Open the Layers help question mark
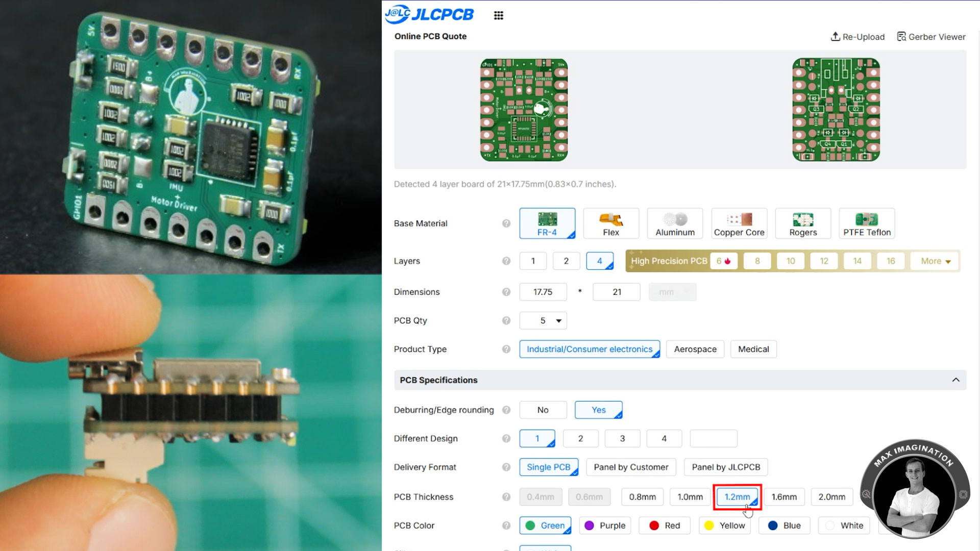 click(506, 261)
